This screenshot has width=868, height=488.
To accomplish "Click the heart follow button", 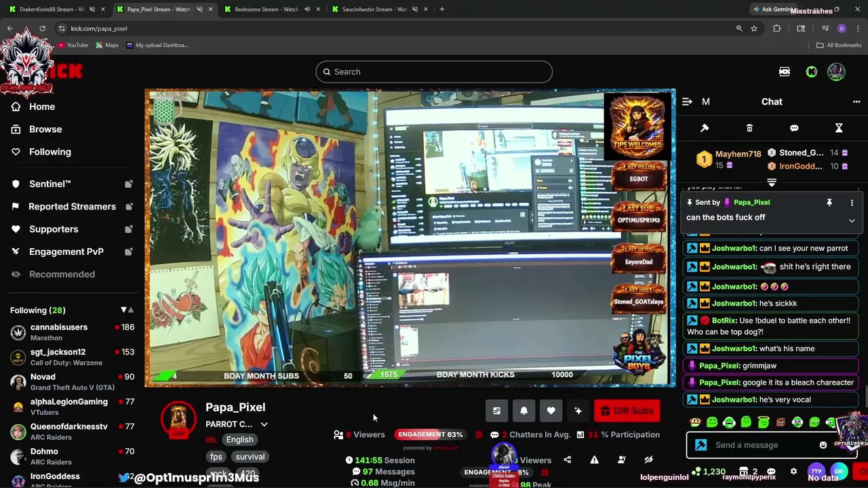I will [x=551, y=411].
